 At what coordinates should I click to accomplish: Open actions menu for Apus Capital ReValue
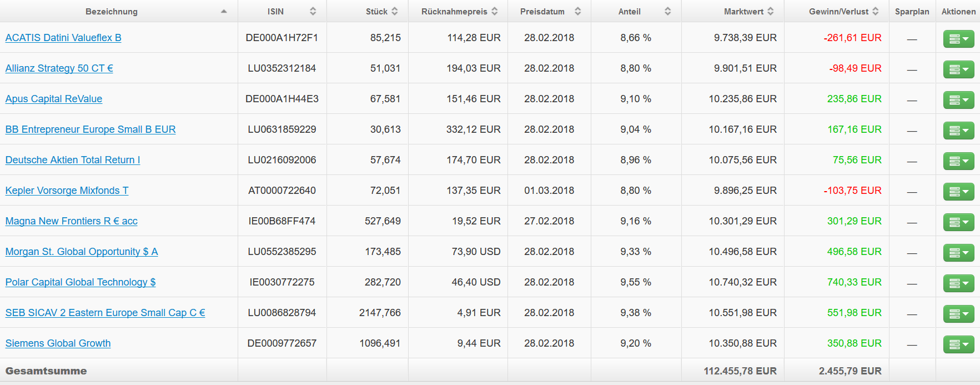point(958,100)
